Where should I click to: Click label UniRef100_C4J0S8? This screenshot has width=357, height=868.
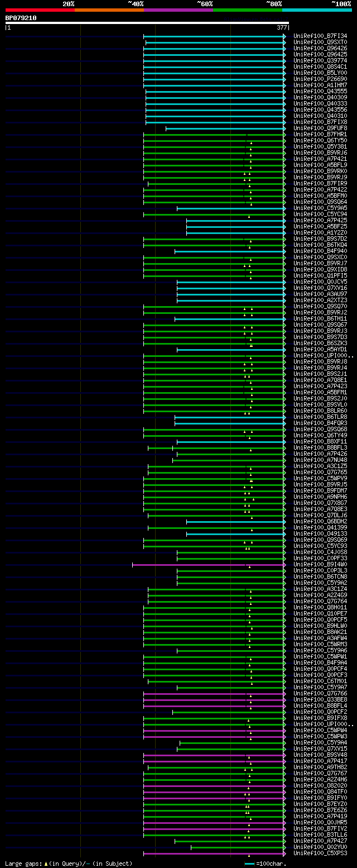click(x=320, y=552)
